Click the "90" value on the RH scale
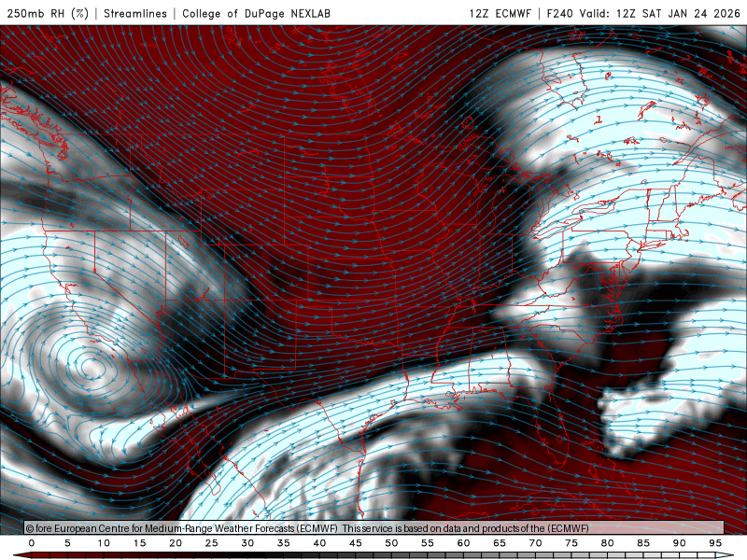Viewport: 747px width, 560px height. 680,543
